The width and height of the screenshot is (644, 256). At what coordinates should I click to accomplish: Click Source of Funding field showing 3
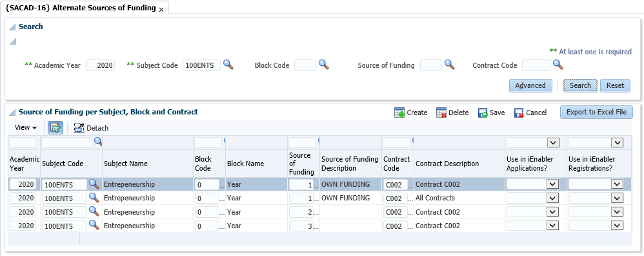[x=301, y=226]
